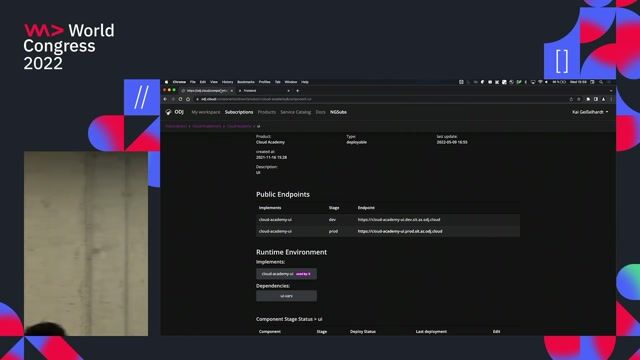Toggle the Chrome side panel icon
The height and width of the screenshot is (360, 640).
coord(596,99)
